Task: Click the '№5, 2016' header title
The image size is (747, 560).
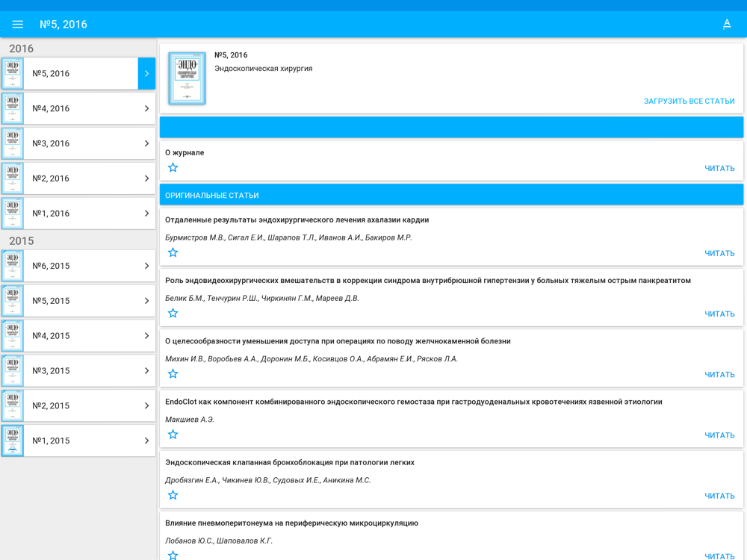Action: 63,25
